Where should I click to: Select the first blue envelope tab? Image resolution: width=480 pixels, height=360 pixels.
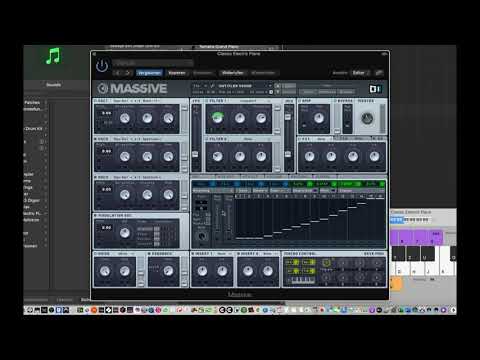(x=205, y=184)
